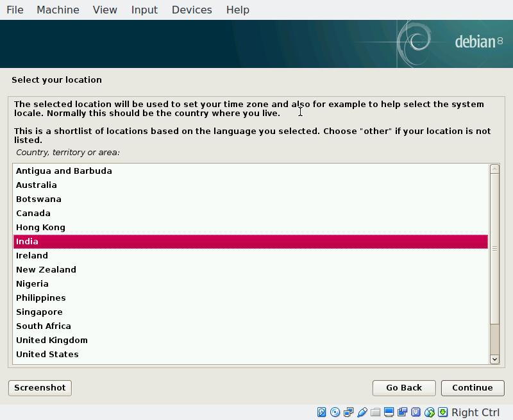The height and width of the screenshot is (420, 513).
Task: Click the network adapters status icon
Action: 348,412
